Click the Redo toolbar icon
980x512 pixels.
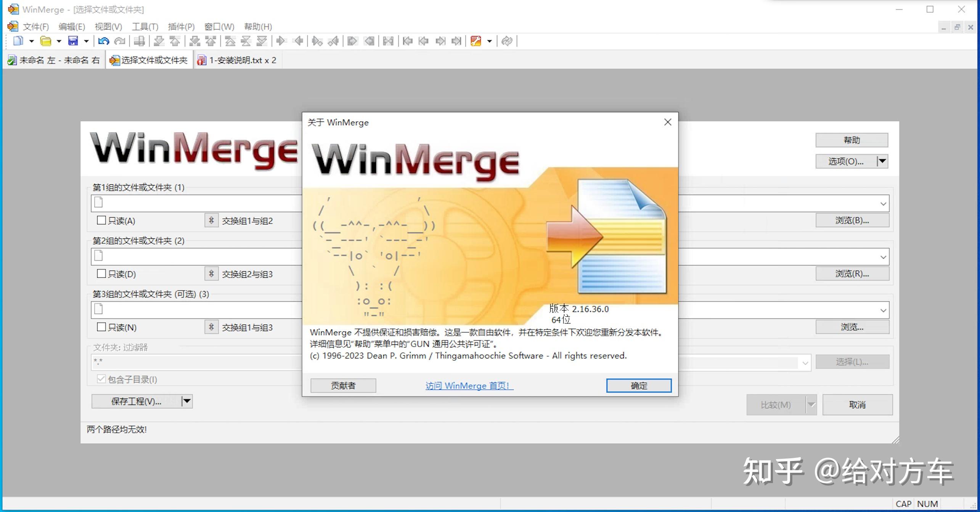pos(120,41)
